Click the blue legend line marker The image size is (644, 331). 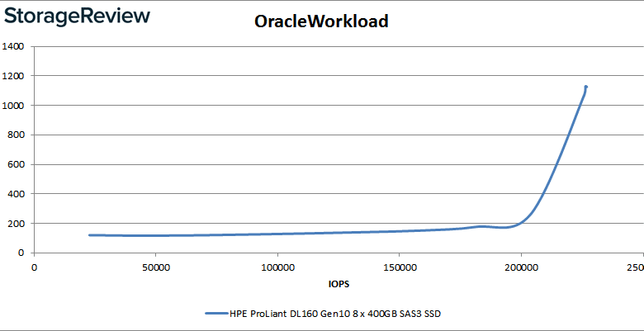(x=217, y=314)
